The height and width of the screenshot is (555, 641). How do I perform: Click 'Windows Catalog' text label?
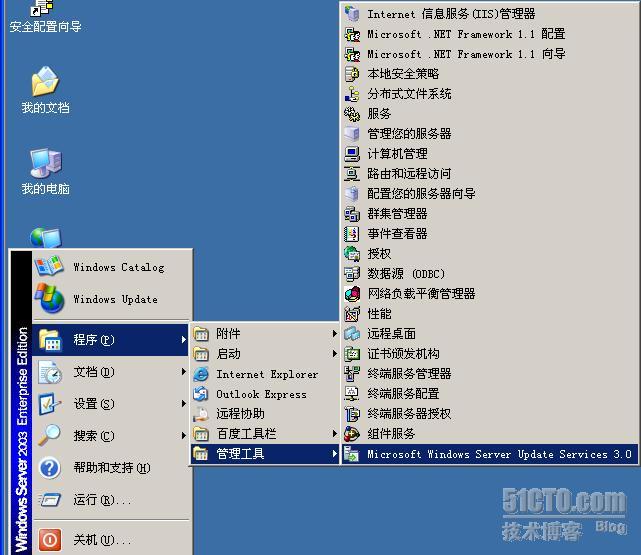[x=119, y=267]
